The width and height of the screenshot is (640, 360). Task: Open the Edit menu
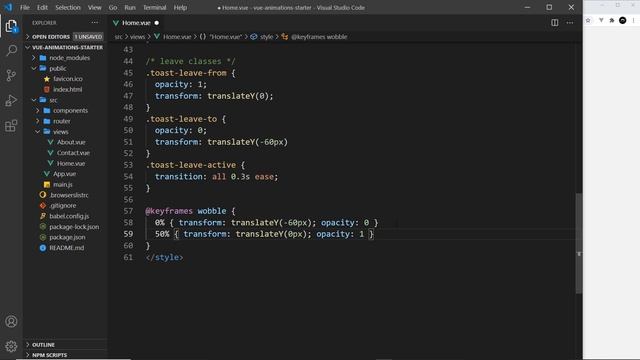coord(42,7)
